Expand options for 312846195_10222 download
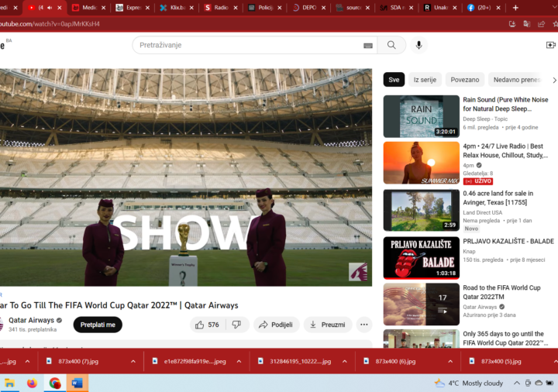This screenshot has height=392, width=558. (344, 361)
